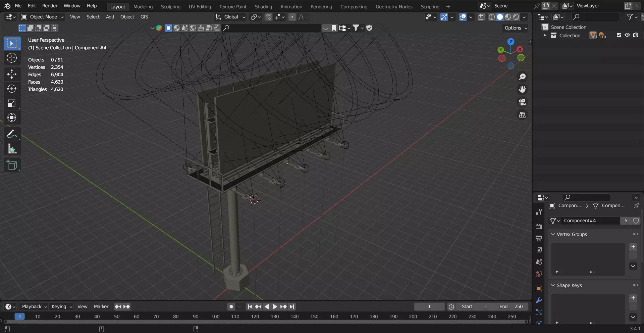Open the outliner filter dropdown
This screenshot has width=644, height=333.
pyautogui.click(x=632, y=17)
